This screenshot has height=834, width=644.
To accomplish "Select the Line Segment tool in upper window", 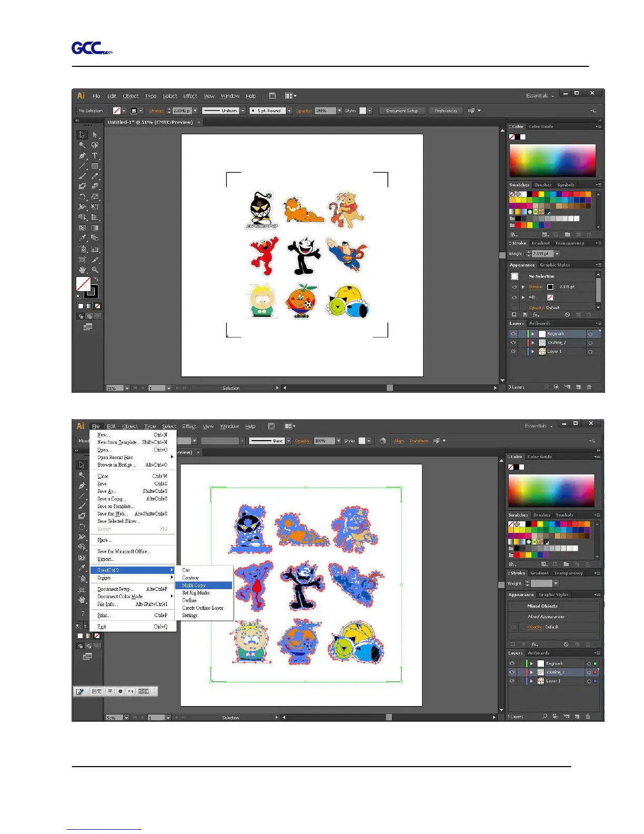I will pyautogui.click(x=82, y=166).
